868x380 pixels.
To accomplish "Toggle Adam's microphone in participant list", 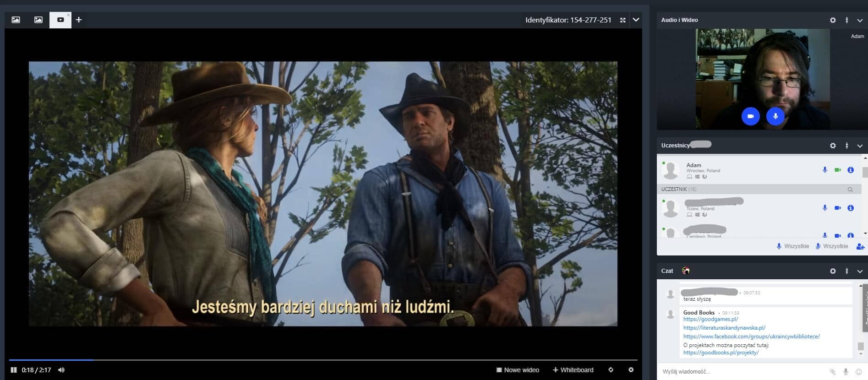I will pos(825,170).
